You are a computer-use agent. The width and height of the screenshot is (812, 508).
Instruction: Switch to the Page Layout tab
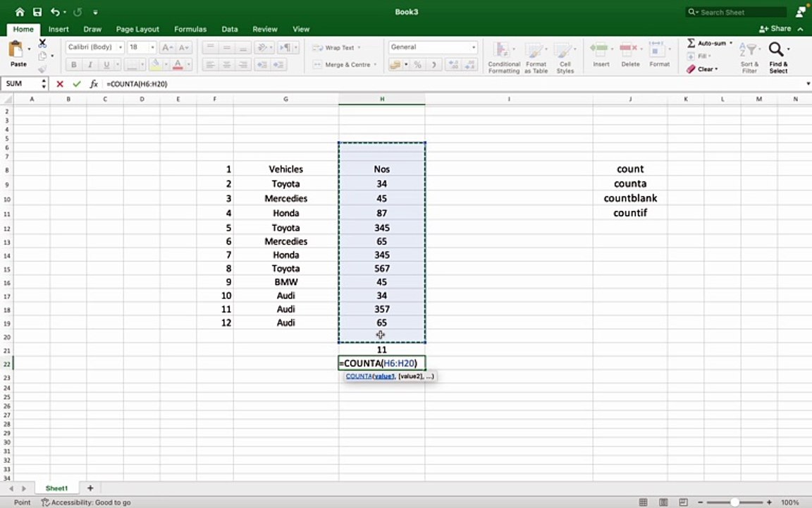point(137,29)
